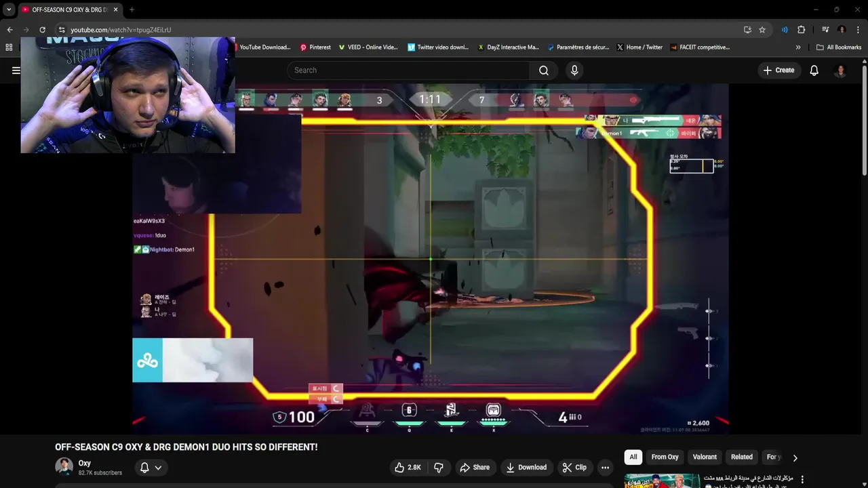Open options for the first recommended video

click(x=802, y=479)
